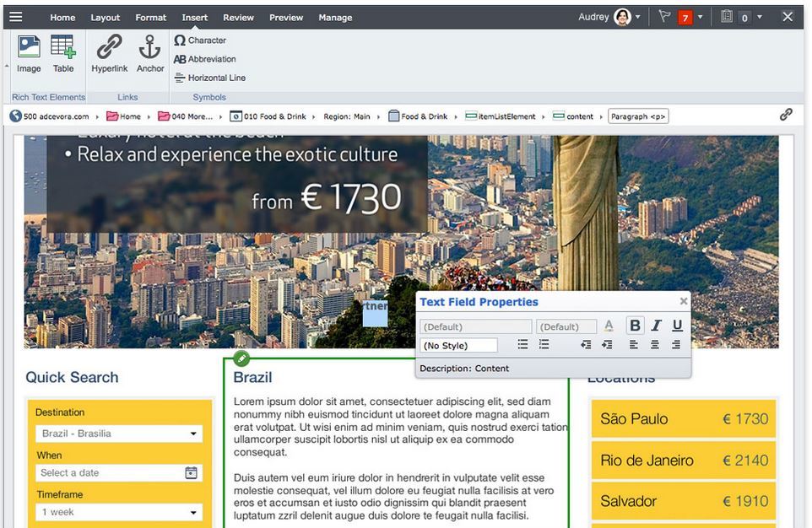Viewport: 812px width, 528px height.
Task: Select the Salvador € 1910 location
Action: 684,501
